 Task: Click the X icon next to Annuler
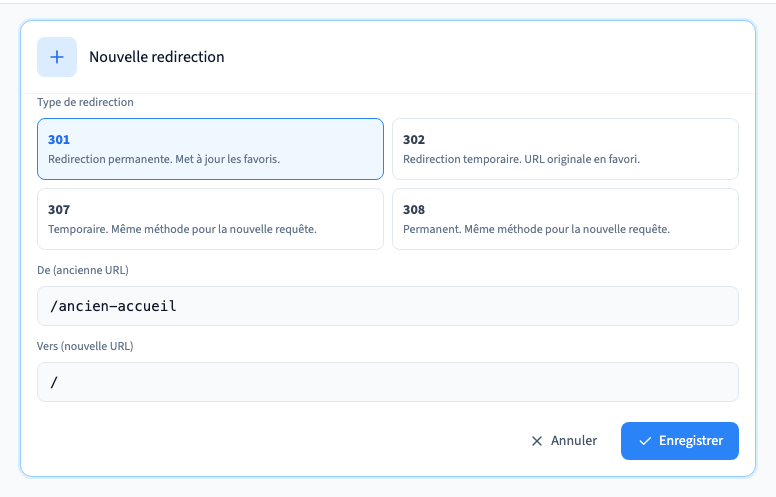tap(536, 441)
